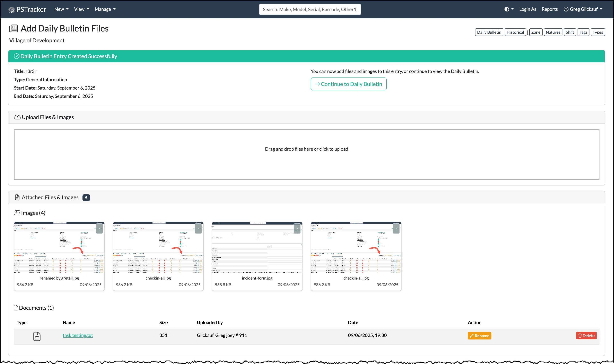The height and width of the screenshot is (364, 614).
Task: Click the Village of Development subtitle
Action: [x=37, y=40]
